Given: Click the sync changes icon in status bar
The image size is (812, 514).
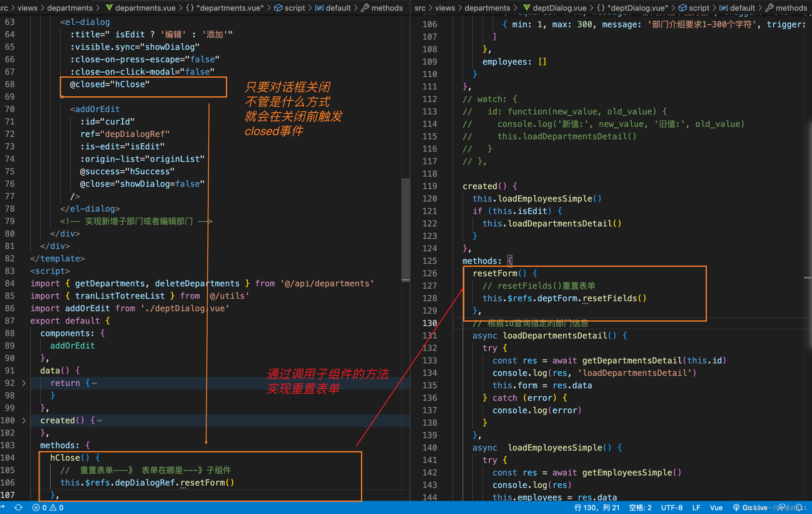Looking at the screenshot, I should (x=19, y=507).
